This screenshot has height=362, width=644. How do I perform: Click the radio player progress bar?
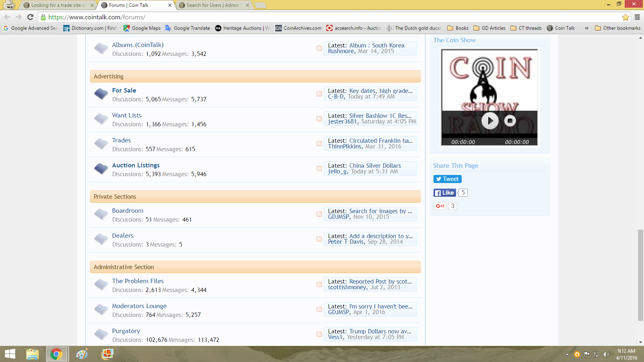click(489, 136)
